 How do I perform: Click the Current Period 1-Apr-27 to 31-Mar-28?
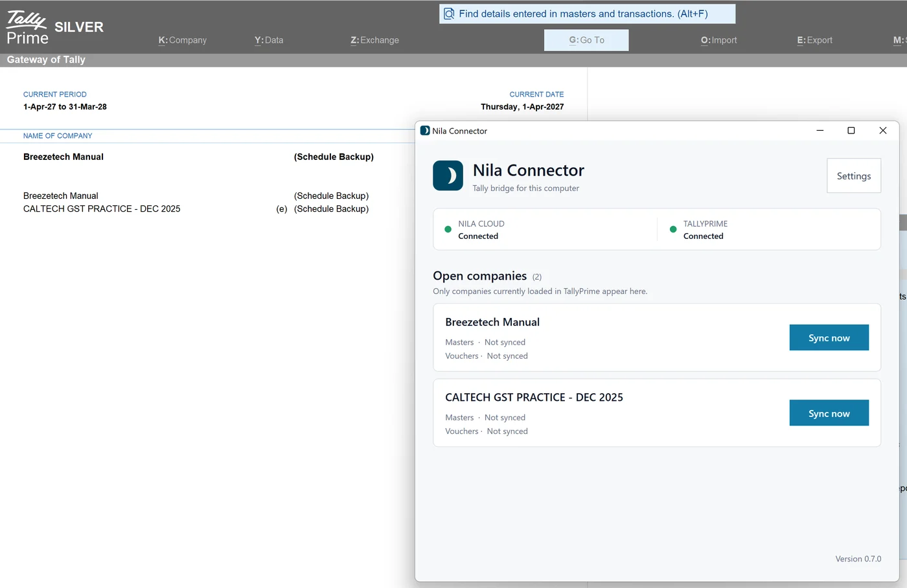click(65, 107)
